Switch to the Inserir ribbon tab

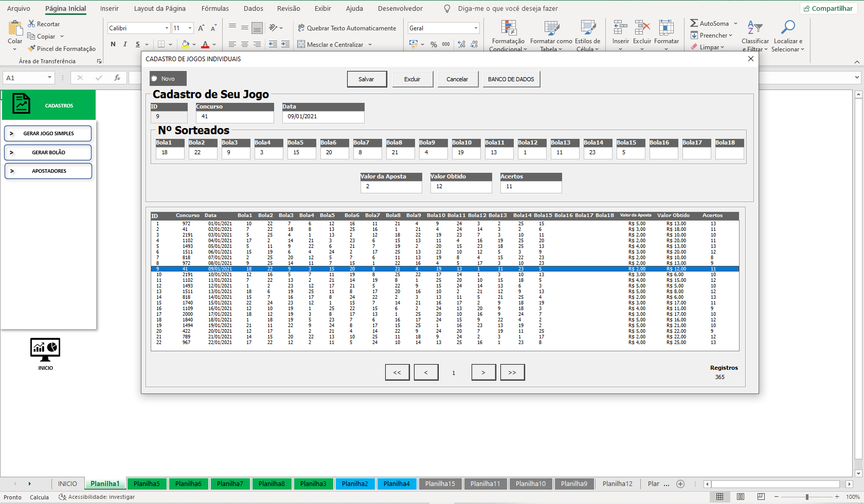(x=109, y=9)
